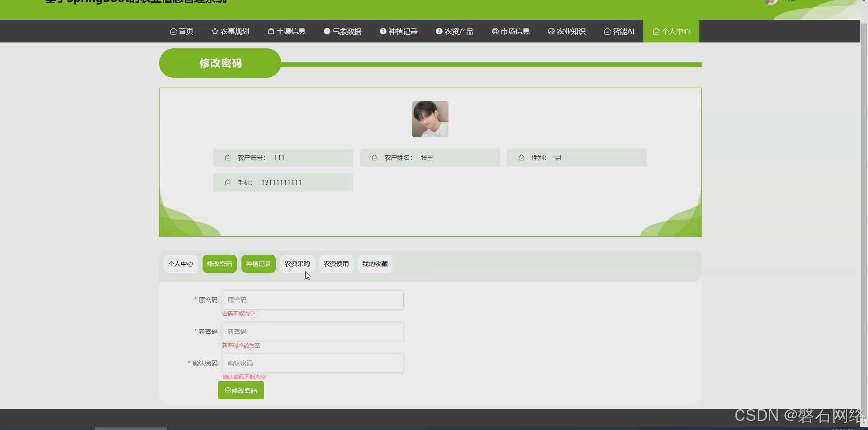
Task: Open the 首页 navigation item
Action: click(x=181, y=31)
